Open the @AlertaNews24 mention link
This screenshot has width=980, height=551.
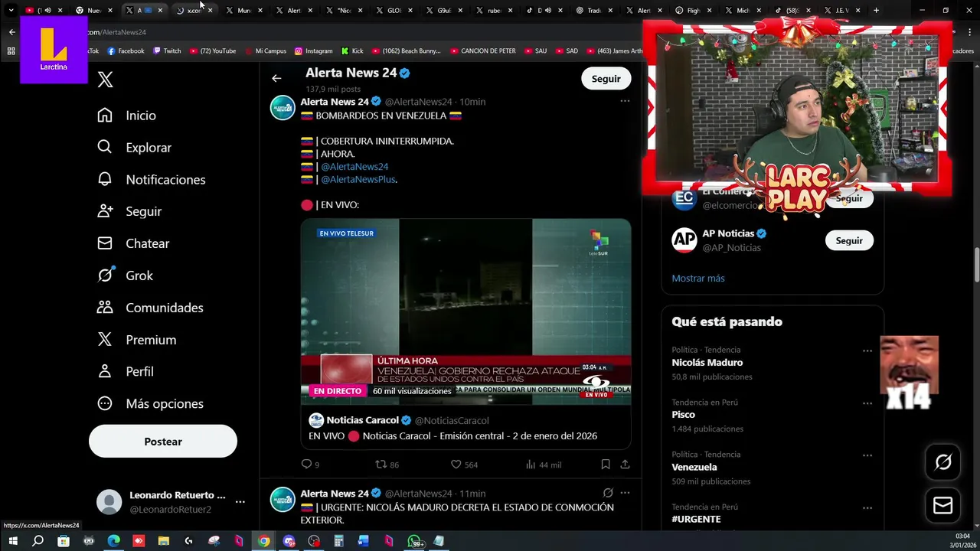click(354, 166)
